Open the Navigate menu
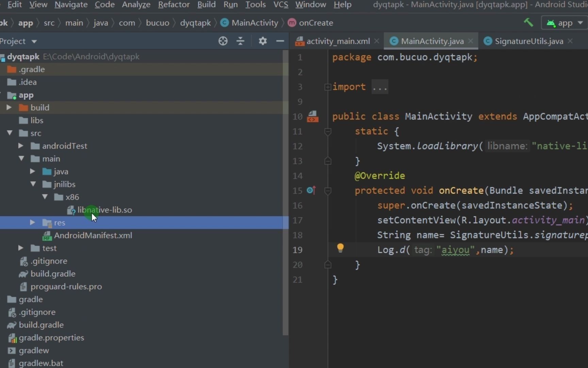This screenshot has height=368, width=588. pyautogui.click(x=71, y=4)
